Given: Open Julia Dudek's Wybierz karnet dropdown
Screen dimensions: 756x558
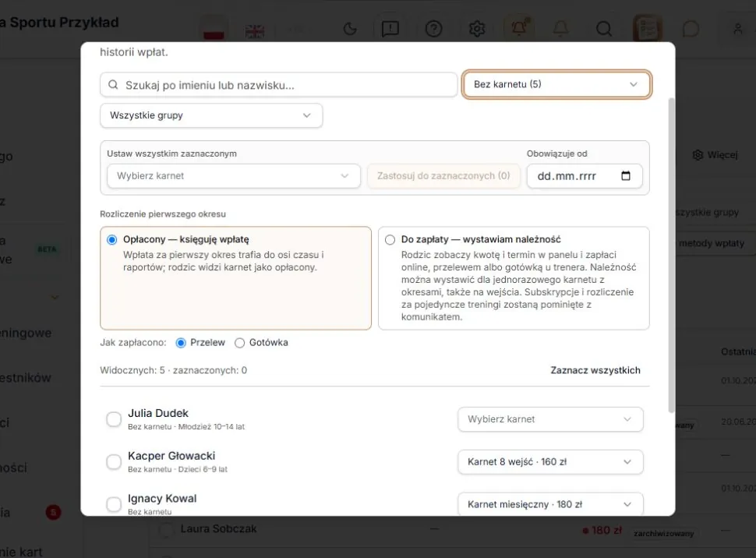Looking at the screenshot, I should [x=550, y=419].
